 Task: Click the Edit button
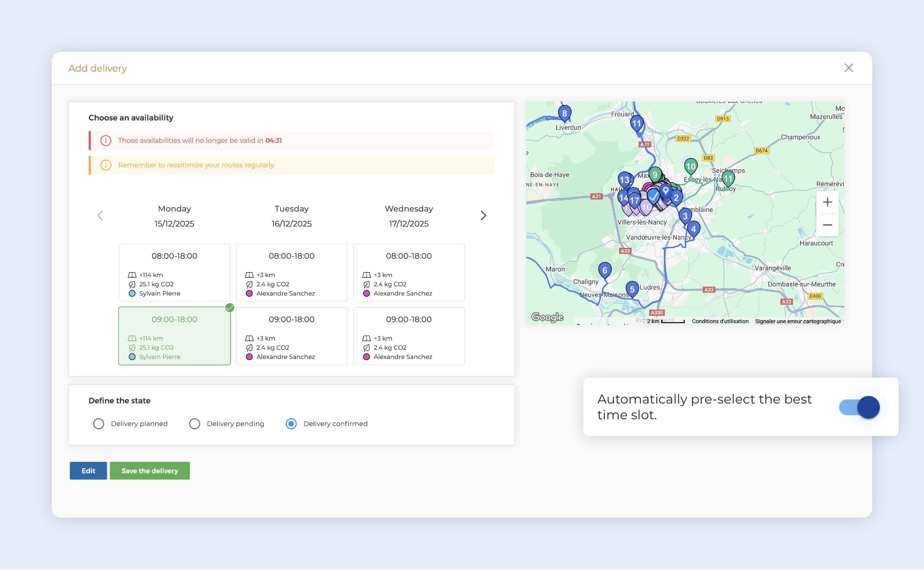click(x=88, y=471)
